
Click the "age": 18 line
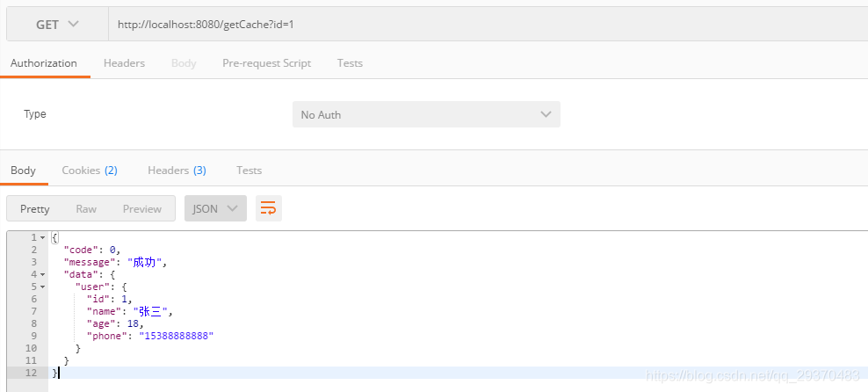pos(115,324)
